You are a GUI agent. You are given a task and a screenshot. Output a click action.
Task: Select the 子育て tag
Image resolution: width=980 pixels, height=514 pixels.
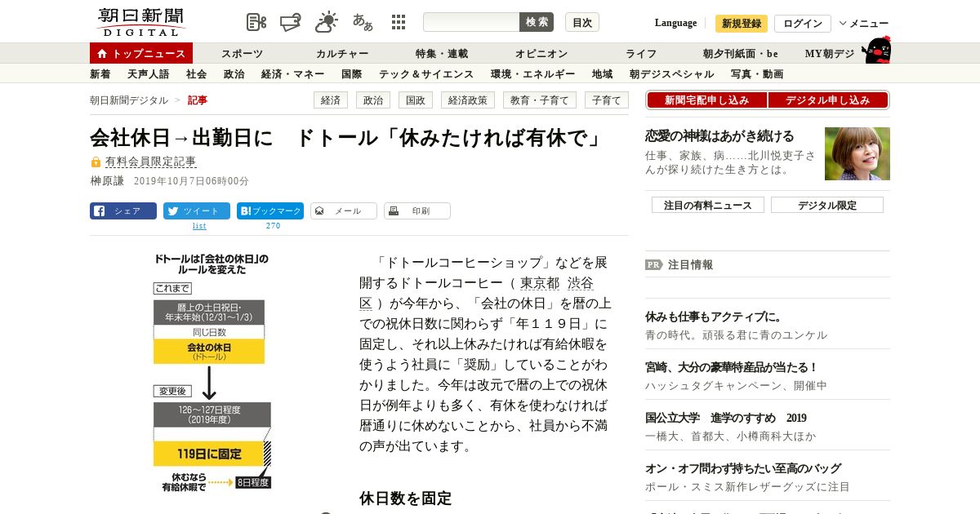[x=607, y=100]
